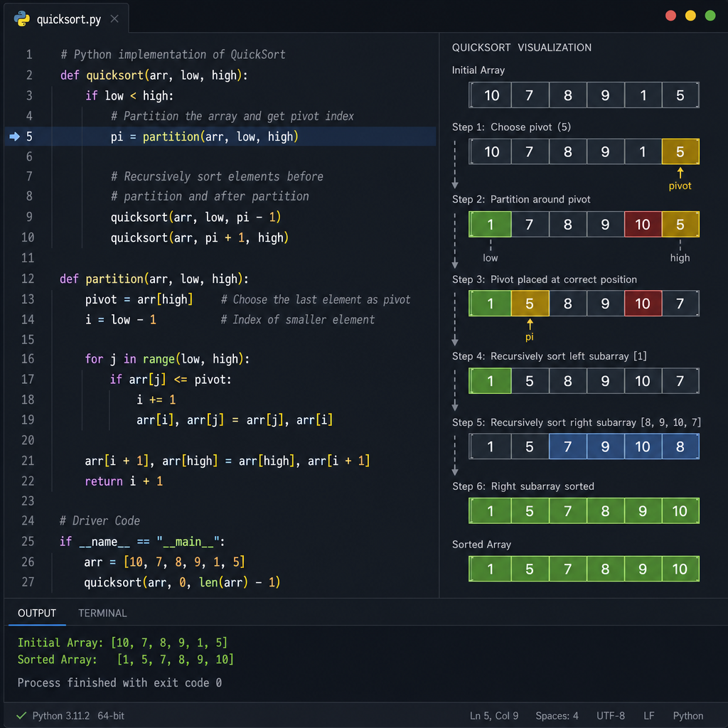Click the 'pi' pointer label in Step 3

530,337
